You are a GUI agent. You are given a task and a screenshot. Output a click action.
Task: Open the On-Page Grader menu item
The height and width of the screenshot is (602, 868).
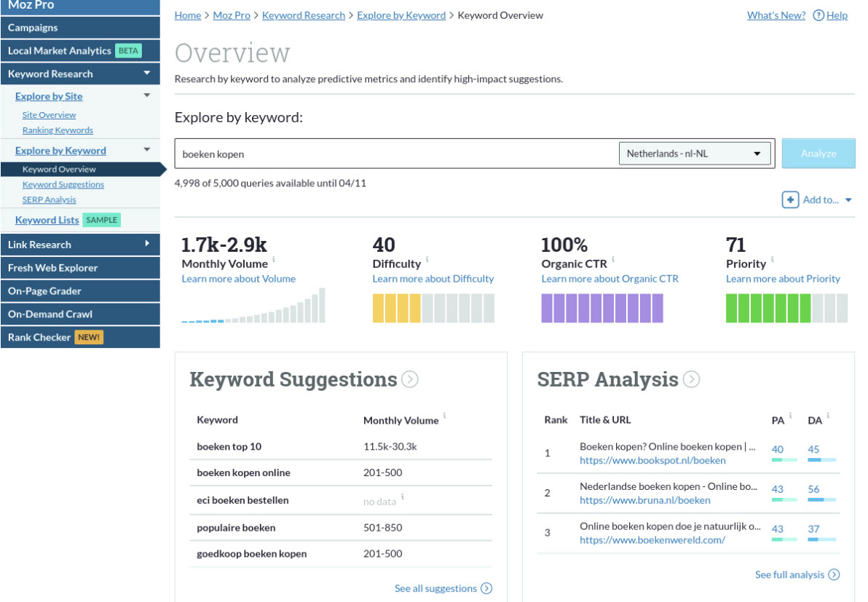pos(44,290)
